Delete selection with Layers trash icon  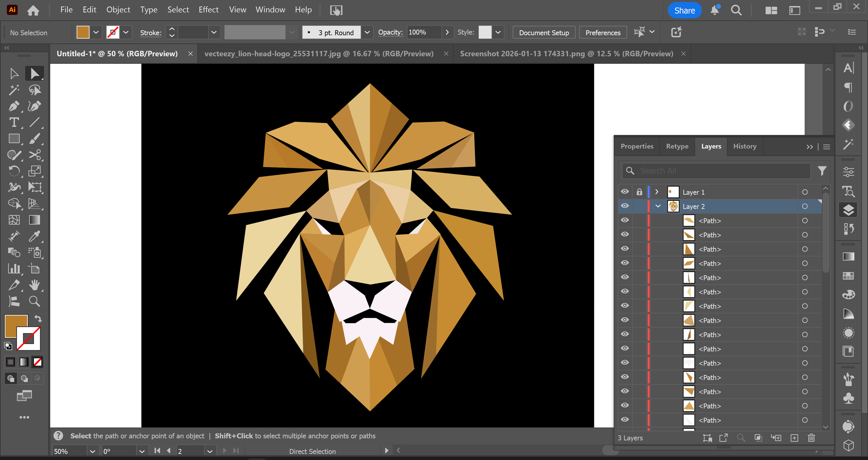pyautogui.click(x=811, y=438)
